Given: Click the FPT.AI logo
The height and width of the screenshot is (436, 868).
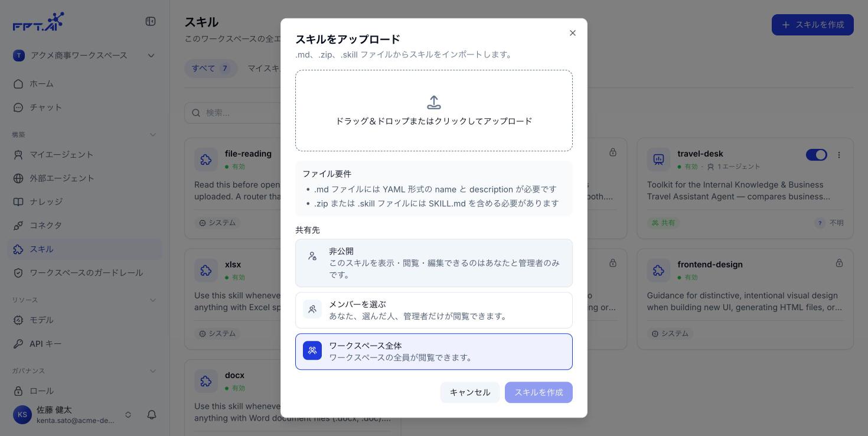Looking at the screenshot, I should [x=38, y=22].
